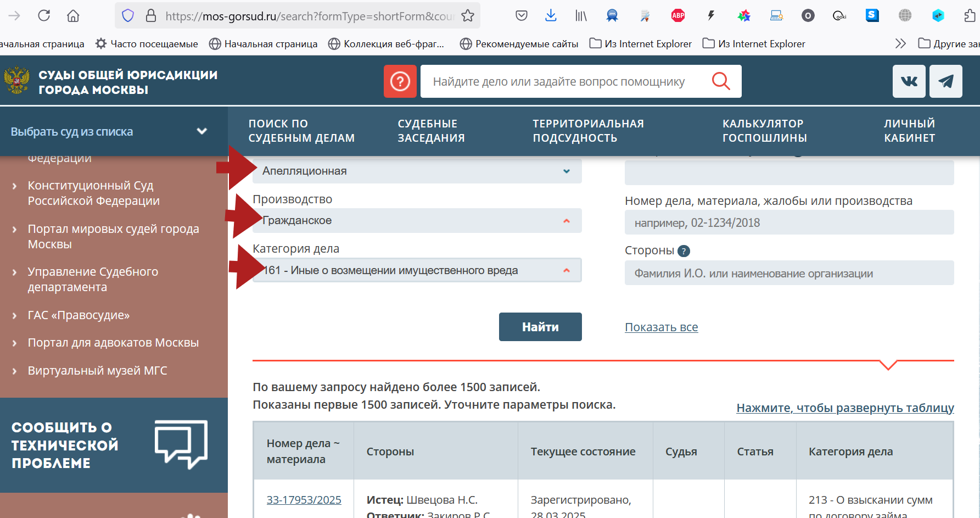Click the puzzle-piece extensions icon
Image resolution: width=980 pixels, height=518 pixels.
[x=969, y=15]
